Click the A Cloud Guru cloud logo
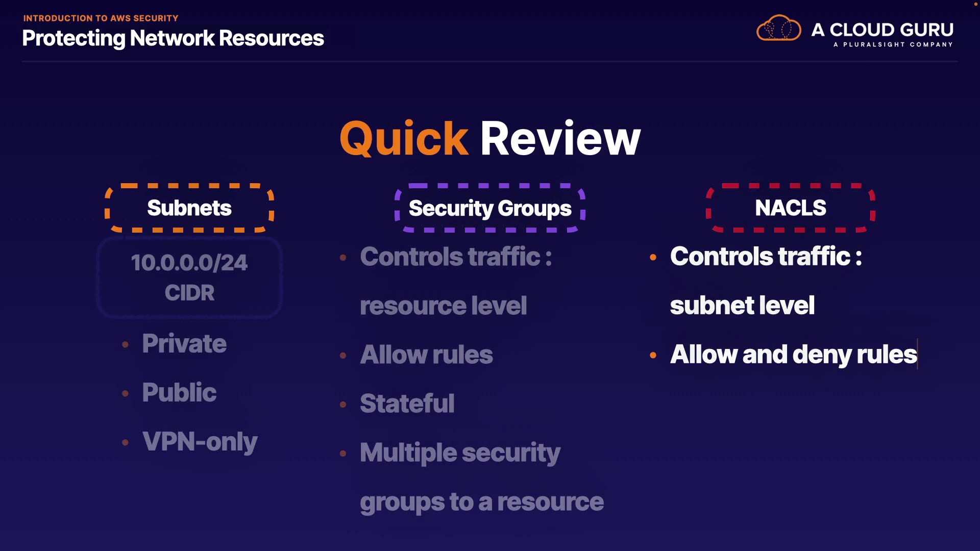 coord(778,28)
